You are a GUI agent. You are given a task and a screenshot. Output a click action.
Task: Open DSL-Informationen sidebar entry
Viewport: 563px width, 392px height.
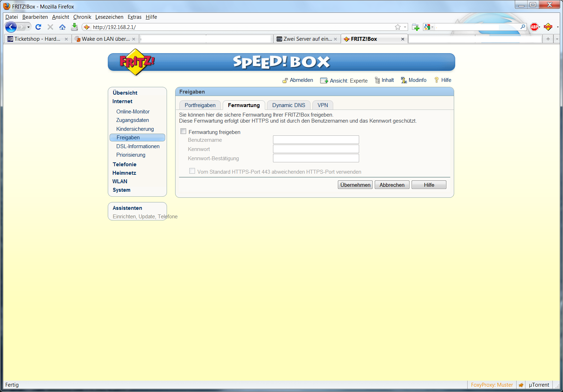point(138,146)
